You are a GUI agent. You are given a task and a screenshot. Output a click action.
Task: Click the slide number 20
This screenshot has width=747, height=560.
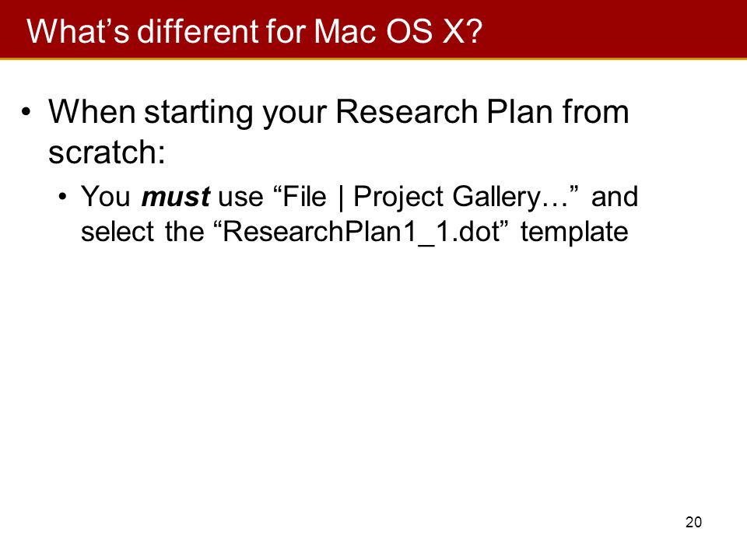(x=693, y=522)
